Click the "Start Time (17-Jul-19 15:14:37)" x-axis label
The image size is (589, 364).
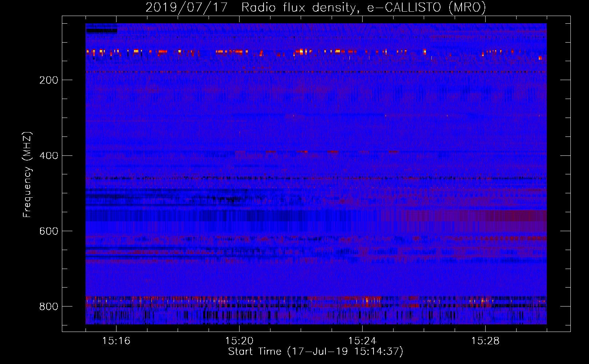pos(316,352)
